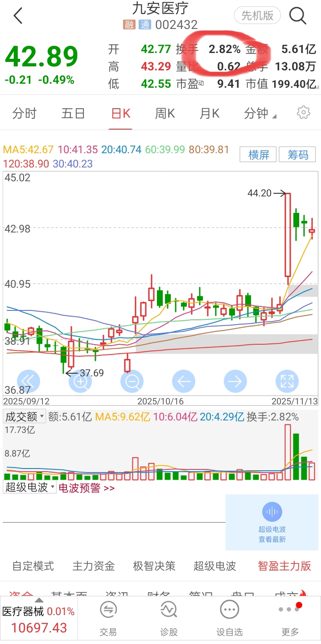
Task: Open 电波预警 >> link
Action: pyautogui.click(x=87, y=488)
